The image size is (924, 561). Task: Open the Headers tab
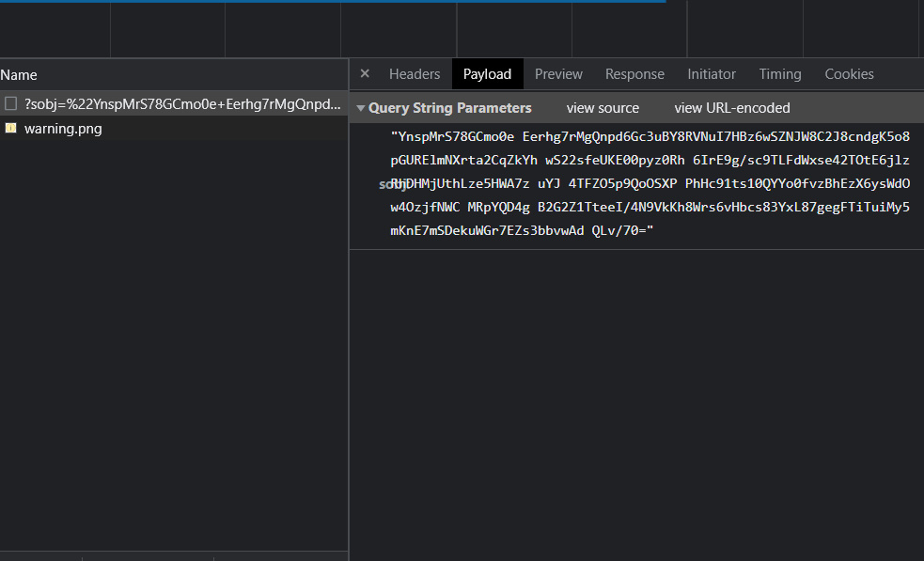point(415,74)
